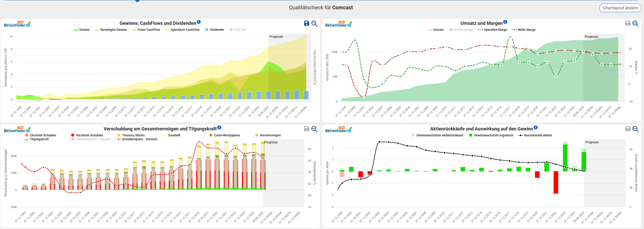Save the Aktienrückkäufe chart
This screenshot has height=229, width=644.
[x=627, y=129]
